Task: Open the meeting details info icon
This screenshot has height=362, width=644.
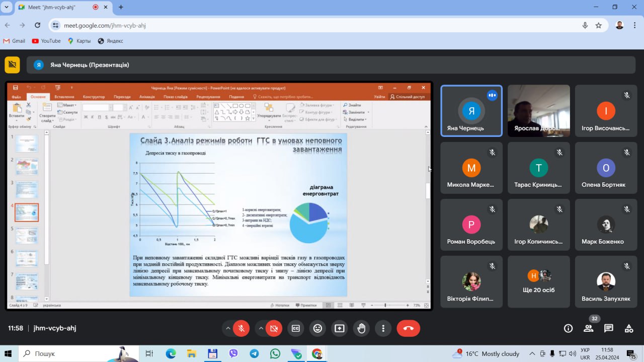Action: (x=568, y=328)
